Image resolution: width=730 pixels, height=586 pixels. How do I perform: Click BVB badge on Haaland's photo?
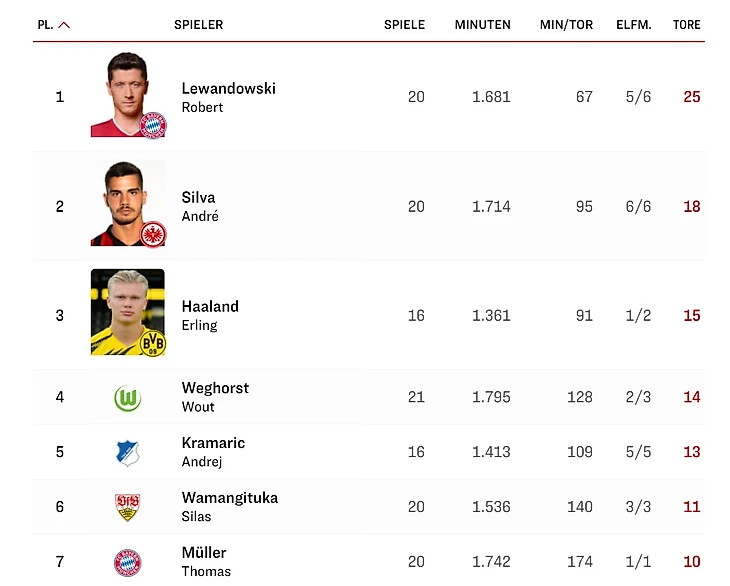(153, 343)
